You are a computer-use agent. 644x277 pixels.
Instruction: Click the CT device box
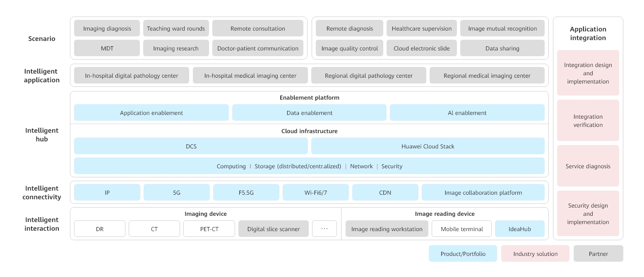click(x=154, y=229)
